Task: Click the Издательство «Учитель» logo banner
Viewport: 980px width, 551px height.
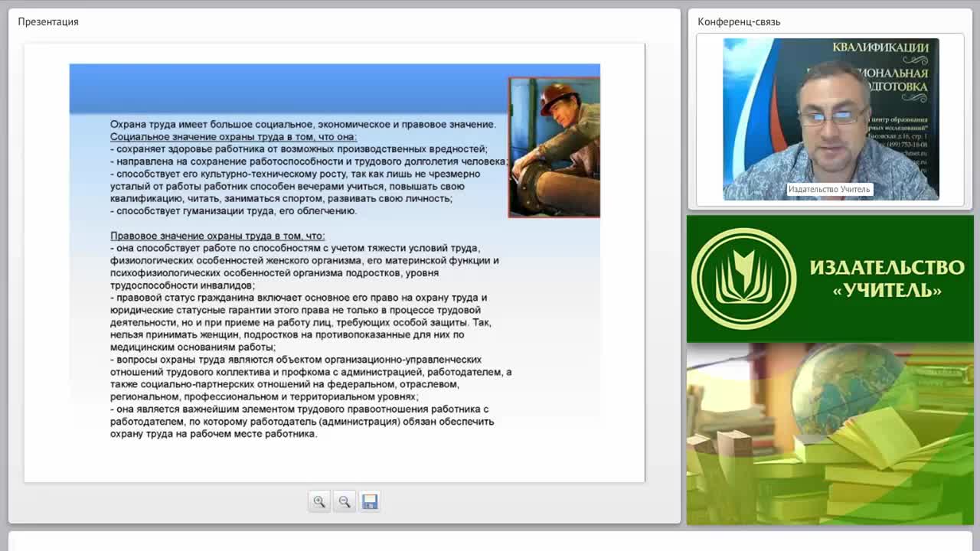Action: pos(830,279)
